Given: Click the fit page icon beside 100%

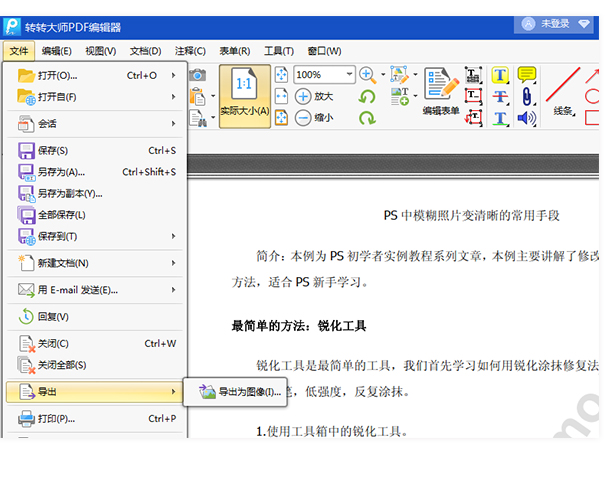Looking at the screenshot, I should point(281,74).
